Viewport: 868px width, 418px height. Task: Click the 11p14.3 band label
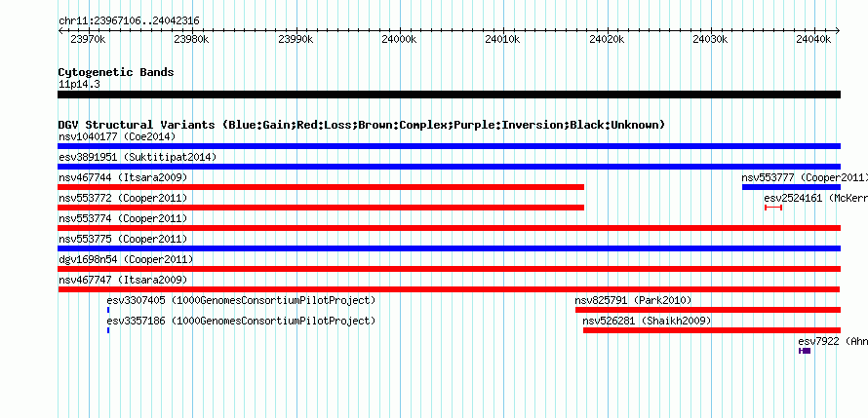click(x=79, y=84)
